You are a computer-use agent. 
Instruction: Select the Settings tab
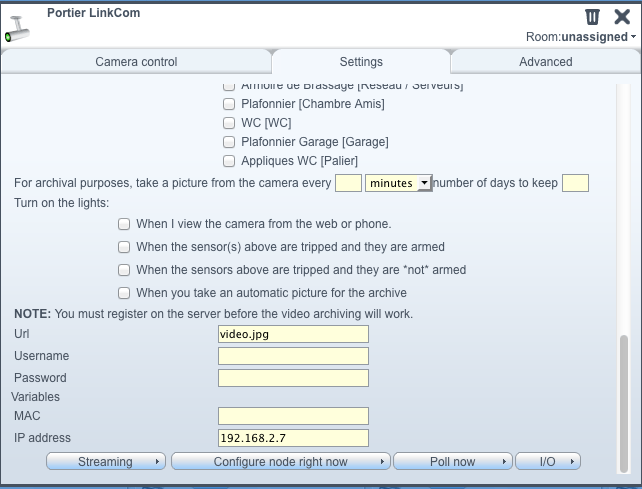(x=361, y=62)
